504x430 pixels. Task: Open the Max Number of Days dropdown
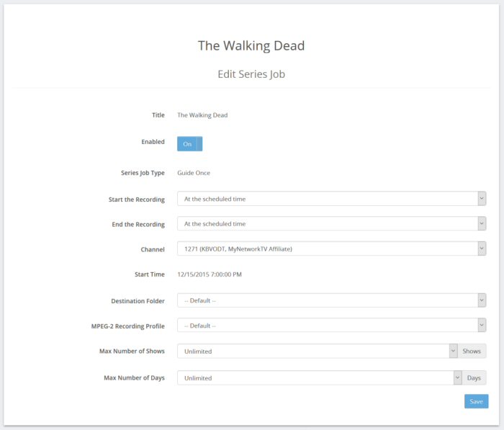(x=319, y=378)
